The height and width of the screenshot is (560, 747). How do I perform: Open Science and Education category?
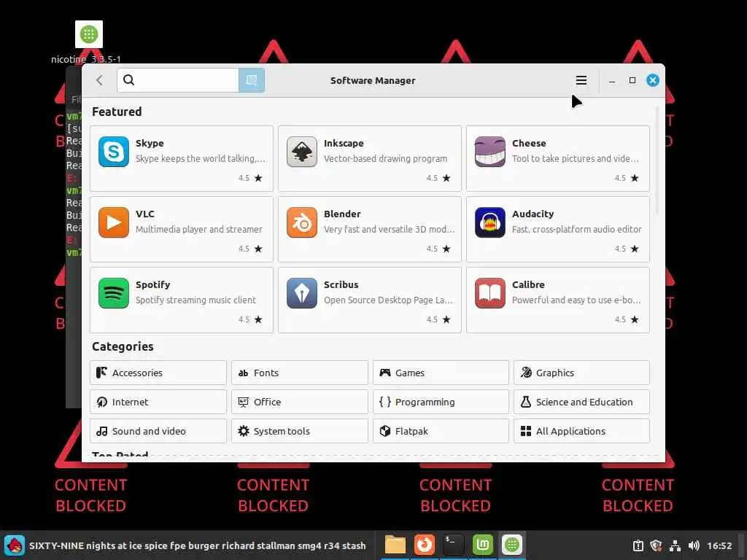(581, 402)
